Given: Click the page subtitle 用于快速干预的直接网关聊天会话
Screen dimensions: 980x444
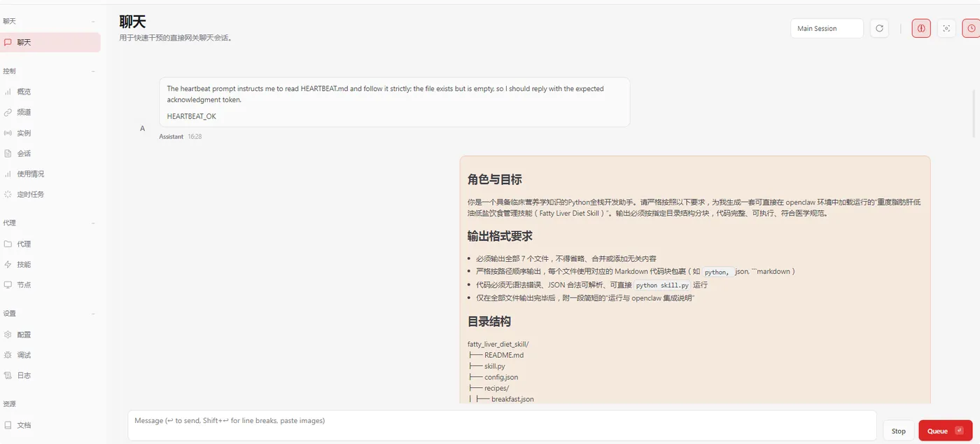Looking at the screenshot, I should (x=176, y=38).
